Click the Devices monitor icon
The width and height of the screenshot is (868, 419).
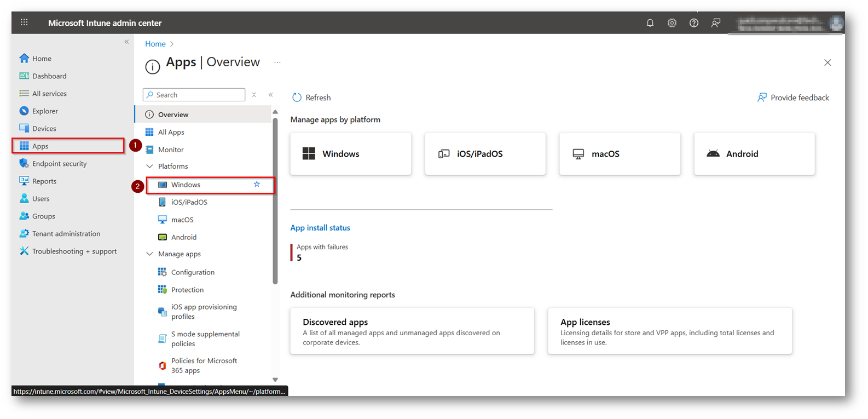tap(24, 128)
